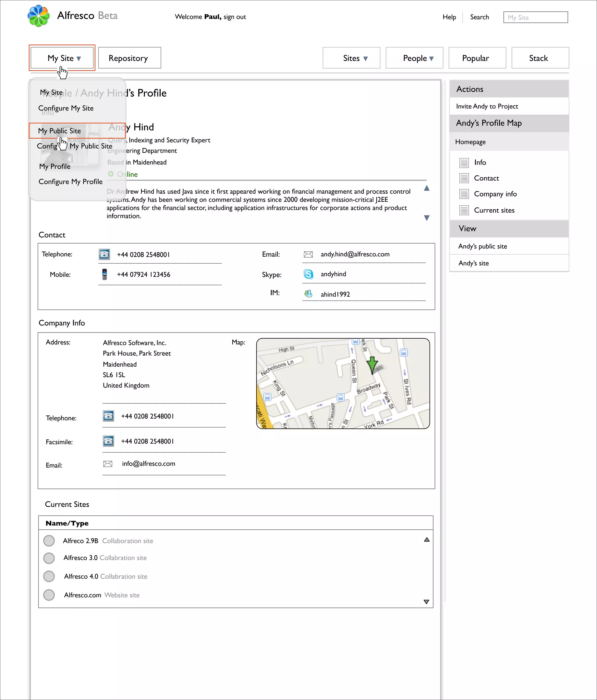Open the My Site dropdown button
The width and height of the screenshot is (597, 700).
click(62, 58)
